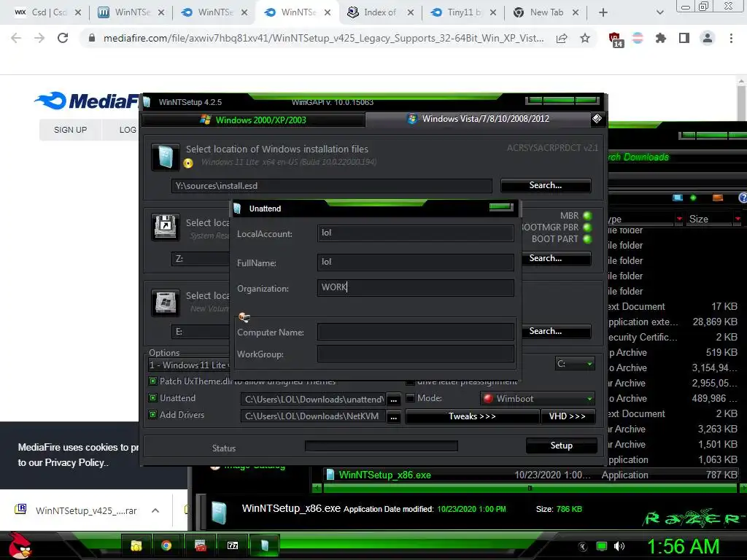The height and width of the screenshot is (560, 747).
Task: Toggle the Unattend checkbox
Action: click(153, 397)
